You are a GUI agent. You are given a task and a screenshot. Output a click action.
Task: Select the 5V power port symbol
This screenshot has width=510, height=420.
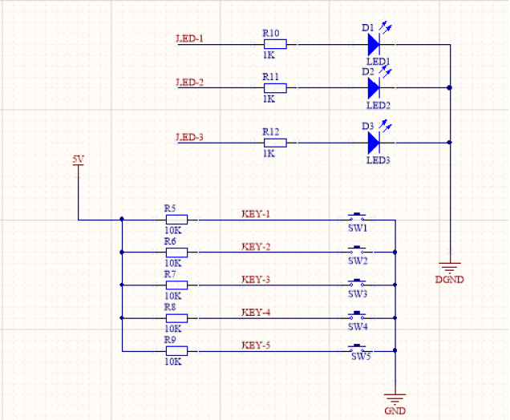pyautogui.click(x=79, y=171)
